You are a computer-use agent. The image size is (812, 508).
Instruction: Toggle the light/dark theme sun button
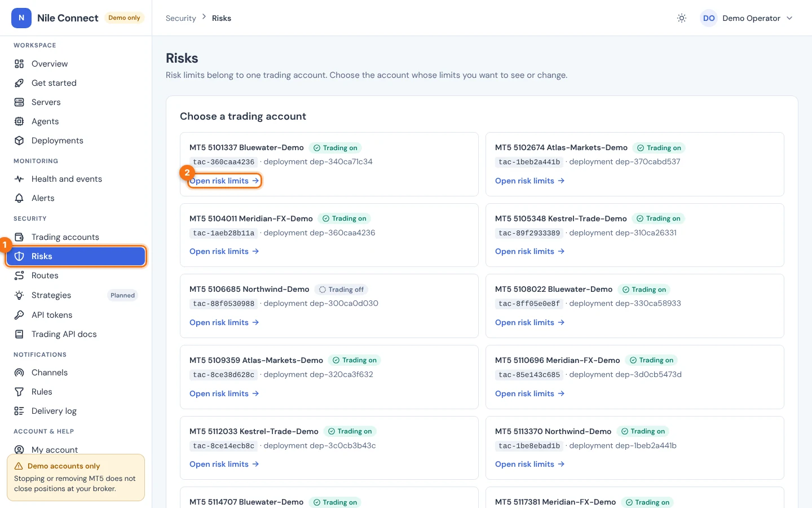pyautogui.click(x=682, y=18)
